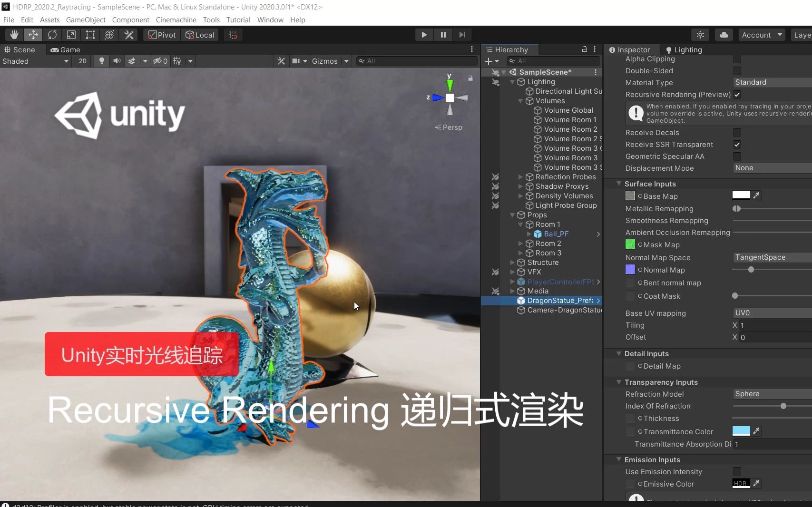Screen dimensions: 812x507
Task: Collapse the Volumes group in Hierarchy
Action: coord(520,101)
